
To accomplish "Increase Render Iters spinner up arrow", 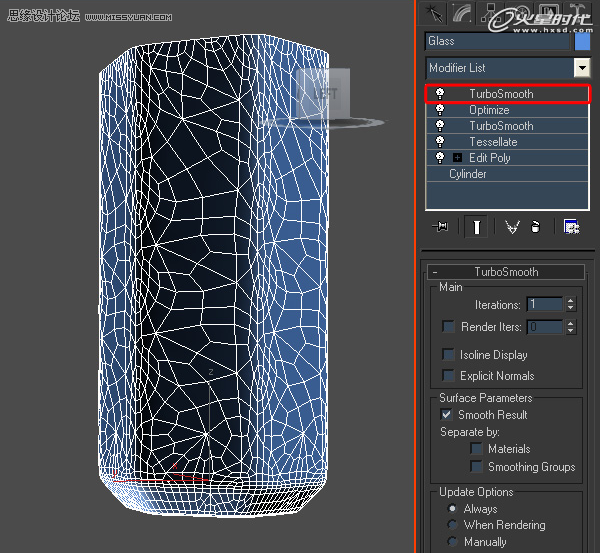I will [571, 324].
